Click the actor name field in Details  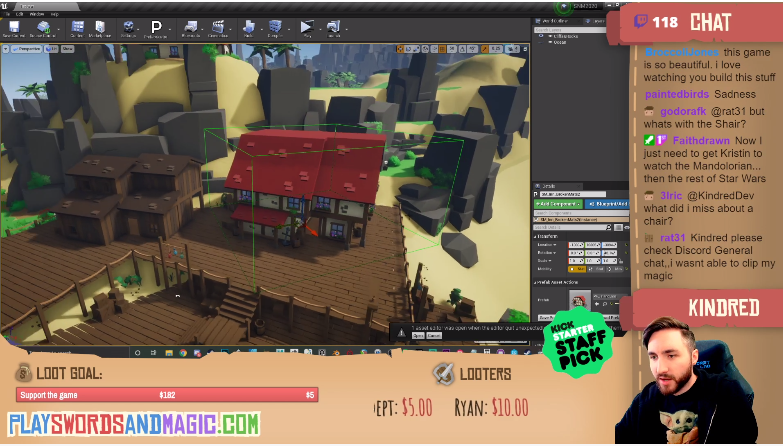[573, 194]
